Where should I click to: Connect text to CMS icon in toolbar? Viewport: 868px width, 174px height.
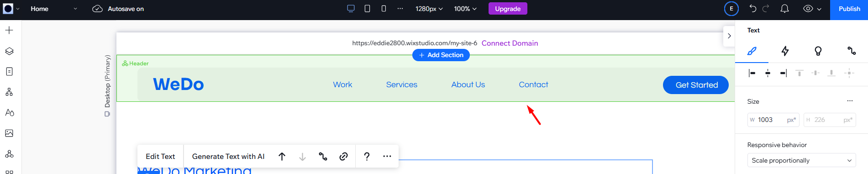[323, 156]
